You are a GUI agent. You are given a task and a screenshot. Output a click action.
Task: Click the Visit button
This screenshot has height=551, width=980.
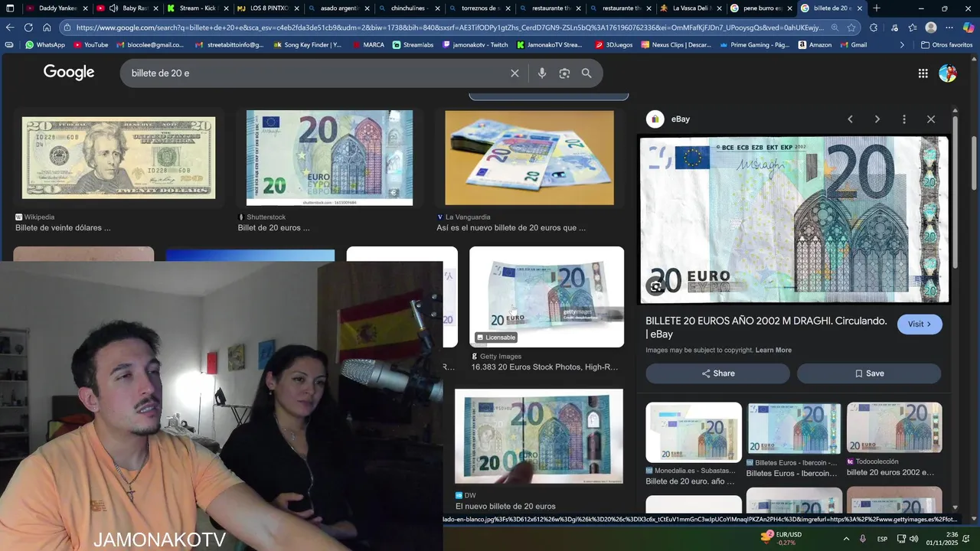(920, 324)
